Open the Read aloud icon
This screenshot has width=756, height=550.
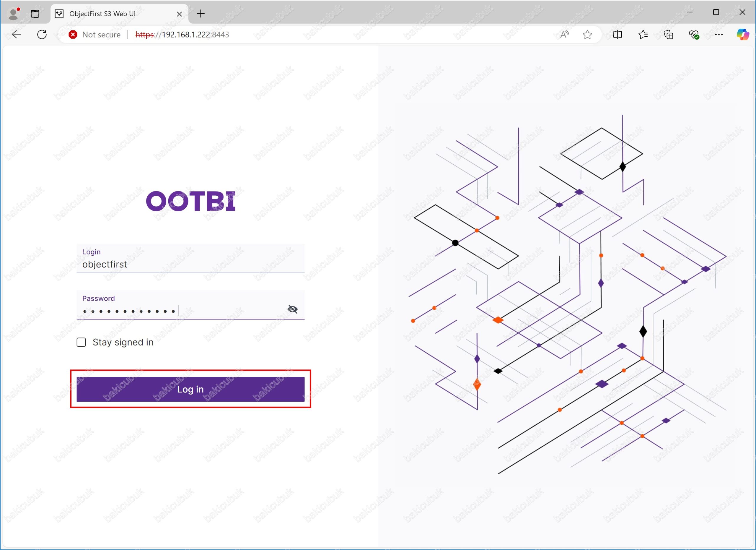click(x=564, y=34)
